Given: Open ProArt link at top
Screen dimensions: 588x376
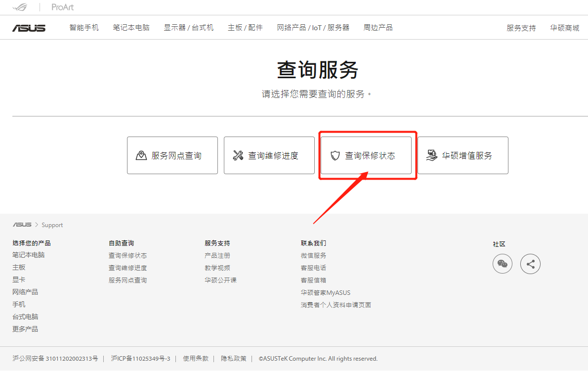Looking at the screenshot, I should point(62,7).
